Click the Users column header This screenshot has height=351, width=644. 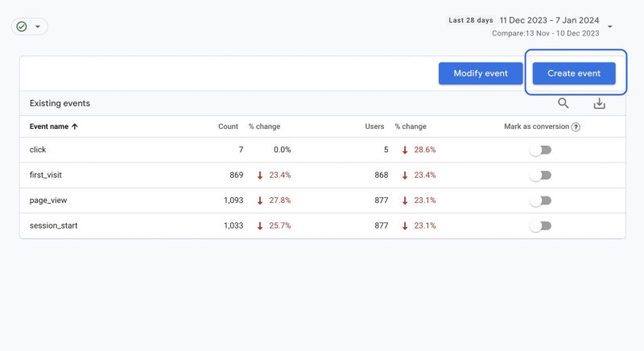[374, 126]
